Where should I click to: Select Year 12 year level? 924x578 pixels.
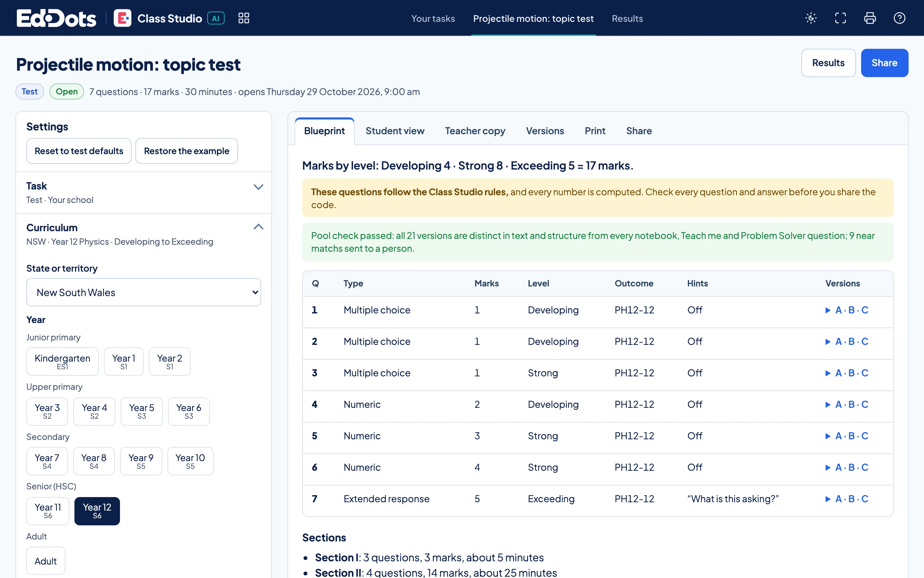pyautogui.click(x=97, y=511)
